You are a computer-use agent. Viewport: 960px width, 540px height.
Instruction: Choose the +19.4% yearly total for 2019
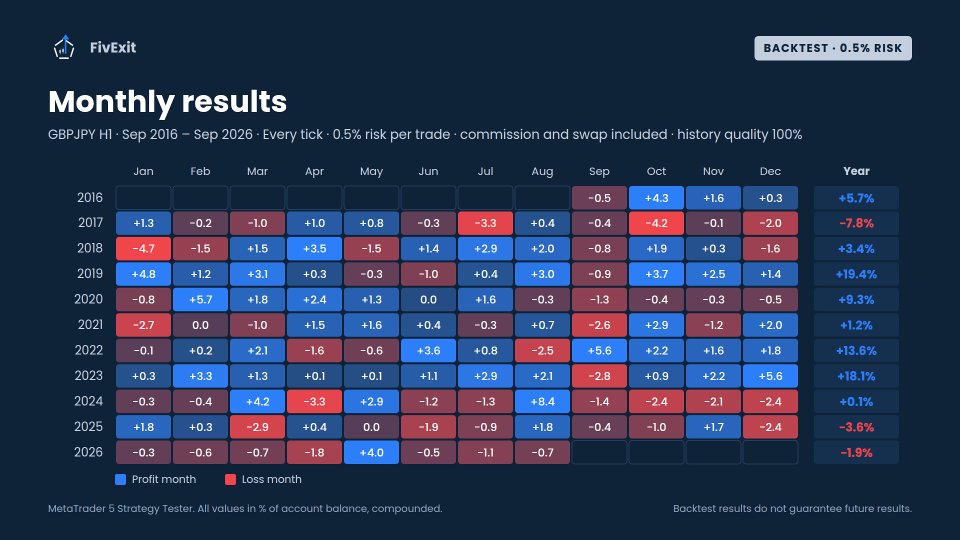click(856, 274)
